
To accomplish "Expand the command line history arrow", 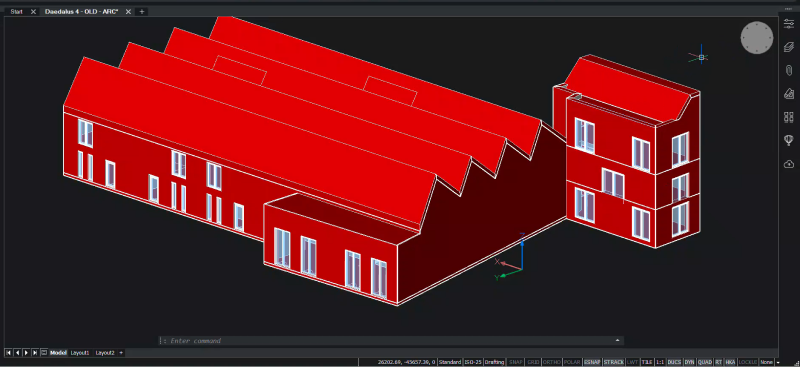I will click(x=617, y=340).
